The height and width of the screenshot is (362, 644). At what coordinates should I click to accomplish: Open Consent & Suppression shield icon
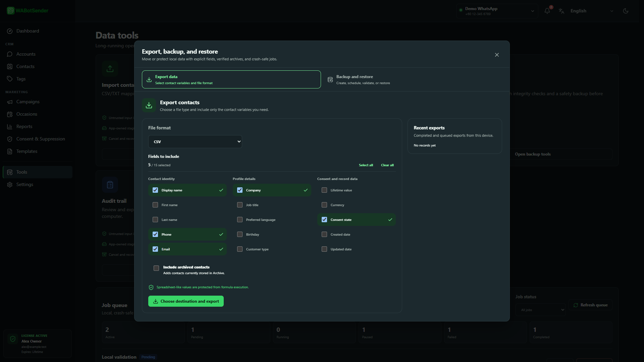tap(10, 139)
